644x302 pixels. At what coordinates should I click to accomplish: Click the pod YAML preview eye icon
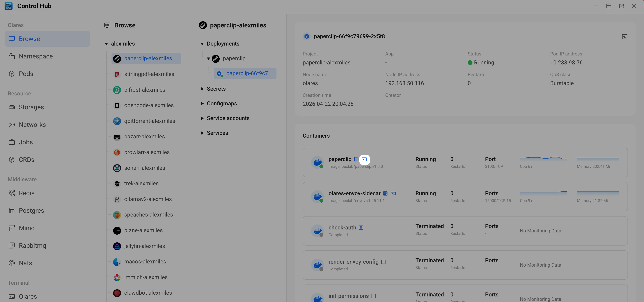pos(624,37)
